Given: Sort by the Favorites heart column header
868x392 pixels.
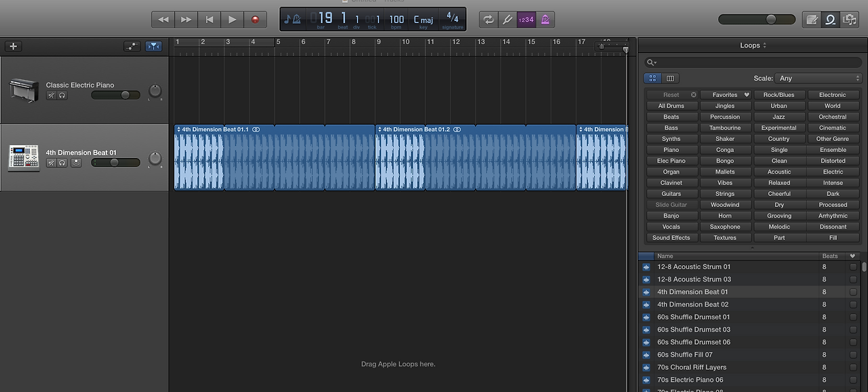Looking at the screenshot, I should coord(853,256).
